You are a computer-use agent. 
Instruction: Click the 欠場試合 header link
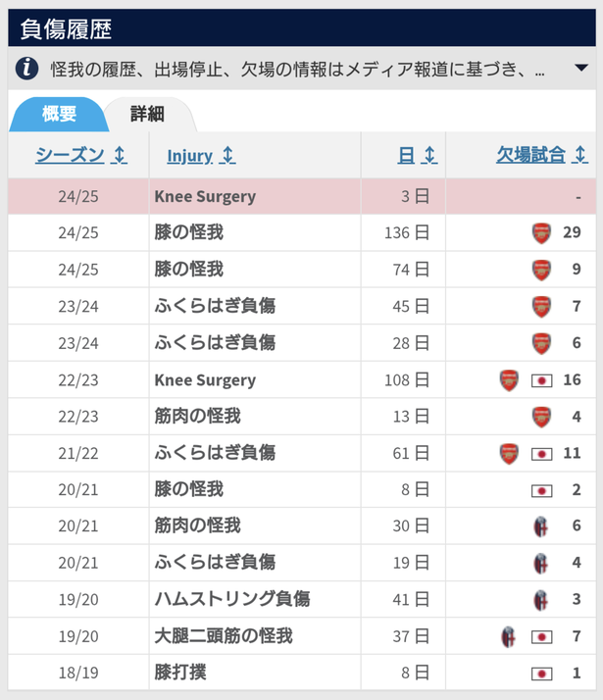pos(530,155)
